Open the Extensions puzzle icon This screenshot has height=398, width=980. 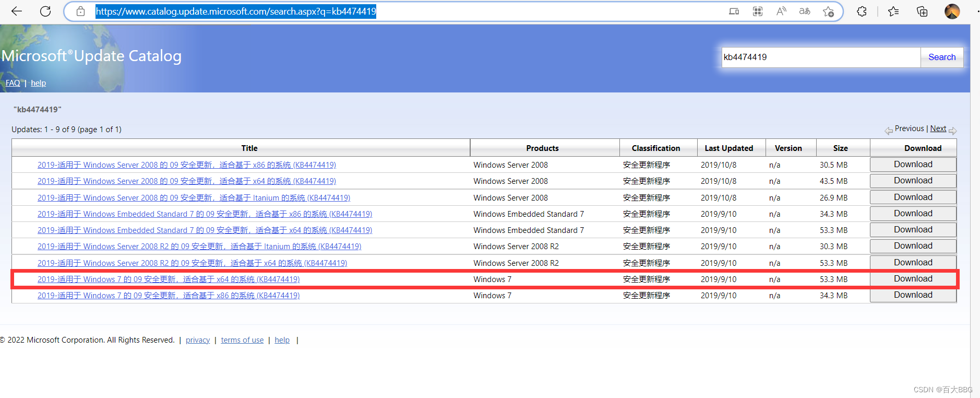click(x=862, y=11)
